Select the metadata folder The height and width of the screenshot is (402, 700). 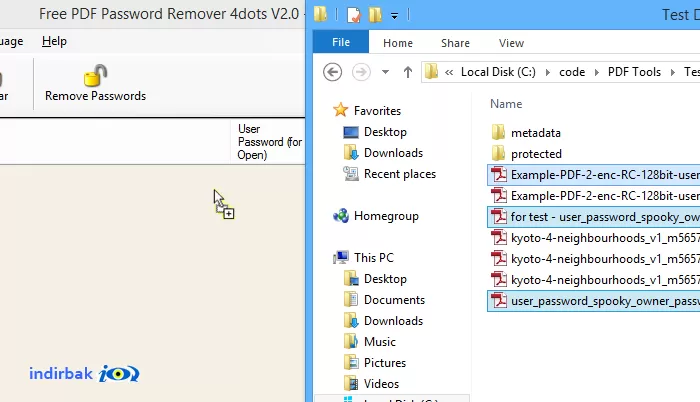536,133
